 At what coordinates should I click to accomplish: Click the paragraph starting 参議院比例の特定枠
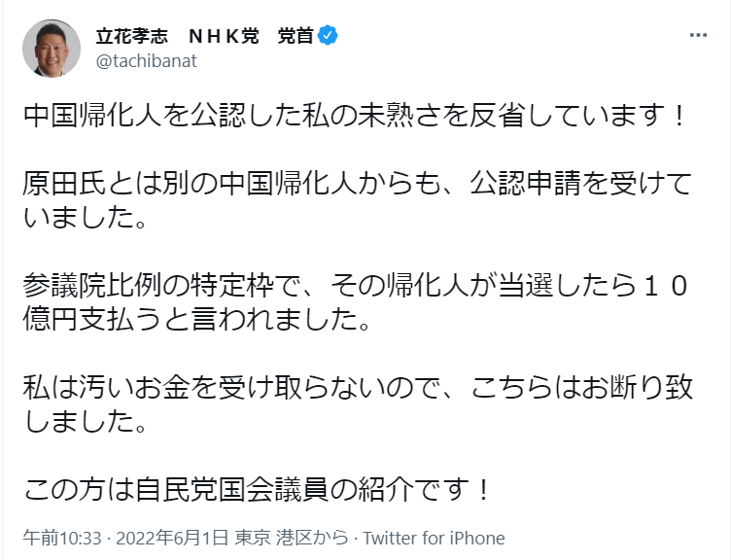(356, 302)
